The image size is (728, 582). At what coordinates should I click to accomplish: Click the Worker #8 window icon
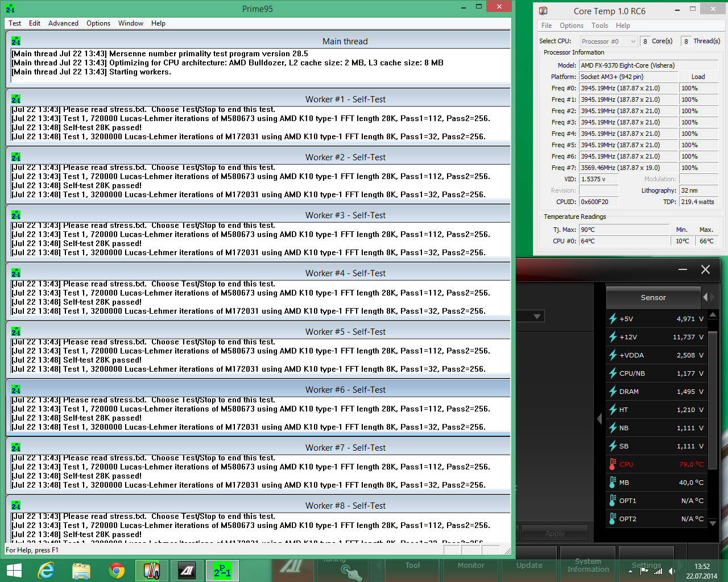pos(16,505)
